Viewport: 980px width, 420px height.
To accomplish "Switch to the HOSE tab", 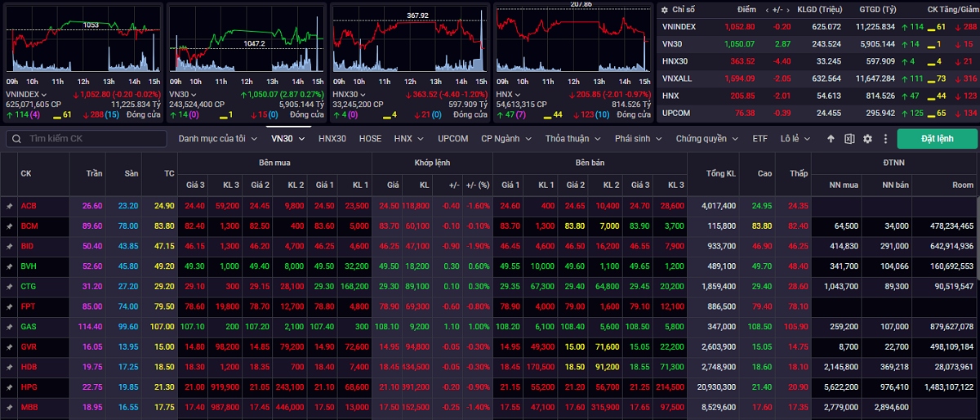I will [x=370, y=139].
